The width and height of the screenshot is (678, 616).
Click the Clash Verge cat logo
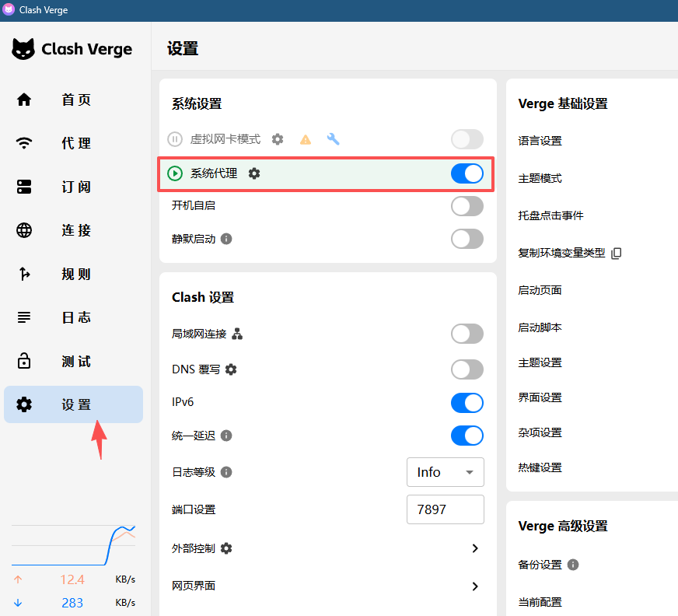click(23, 49)
